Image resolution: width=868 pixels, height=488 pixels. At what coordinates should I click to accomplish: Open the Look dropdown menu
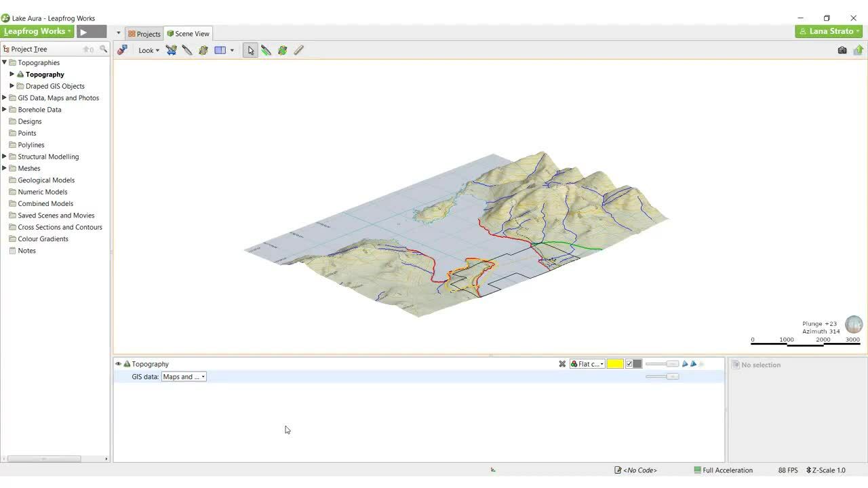click(149, 50)
